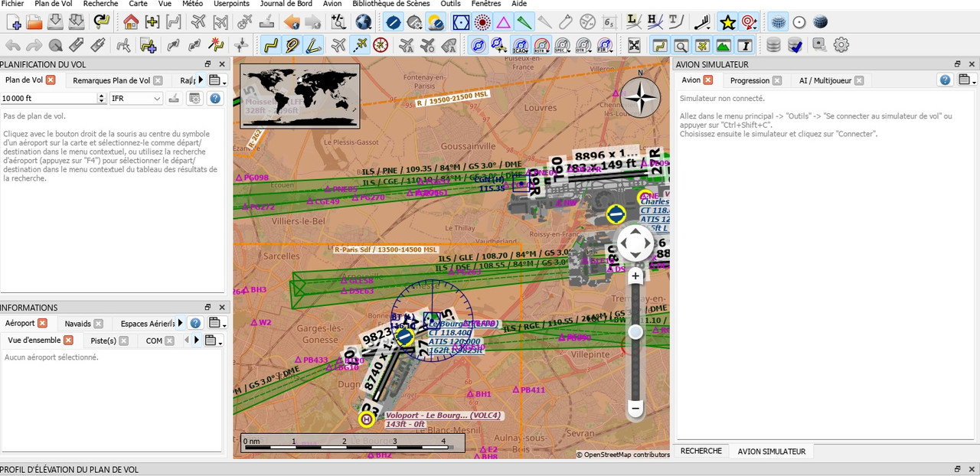
Task: Toggle the yellow star userpoints button
Action: coord(727,22)
